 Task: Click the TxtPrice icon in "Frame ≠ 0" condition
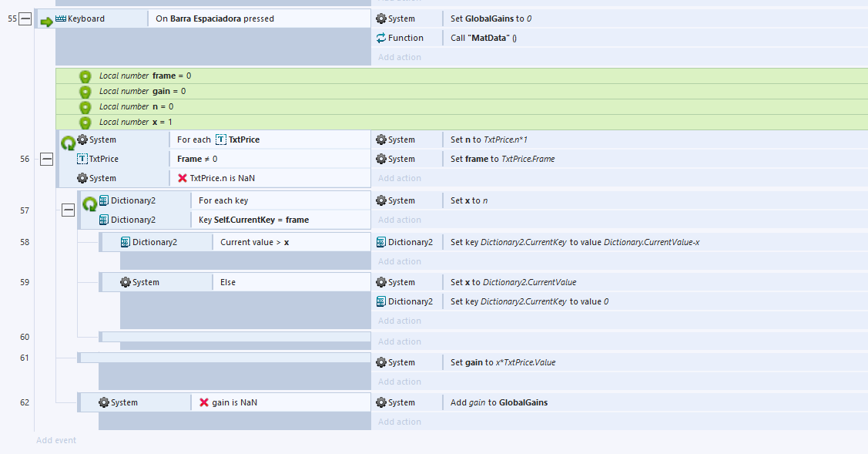82,159
